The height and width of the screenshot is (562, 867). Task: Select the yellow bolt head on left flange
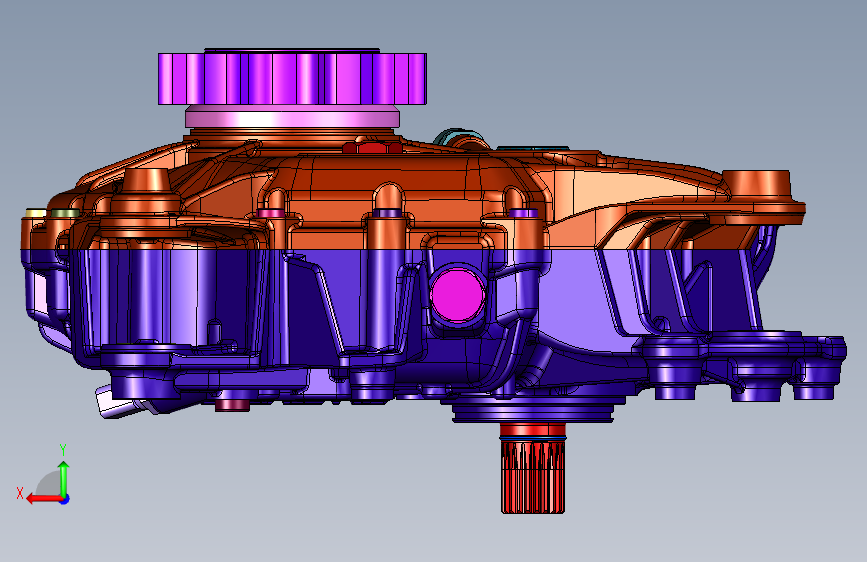pyautogui.click(x=35, y=213)
